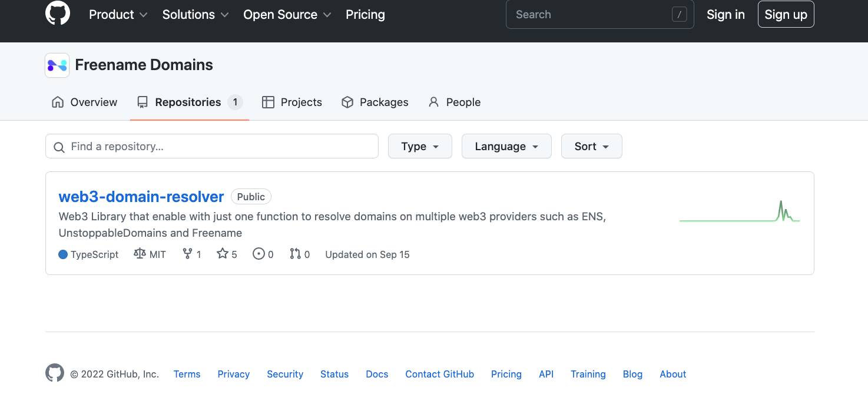Viewport: 868px width, 404px height.
Task: Click the GitHub logo in the footer
Action: point(55,373)
